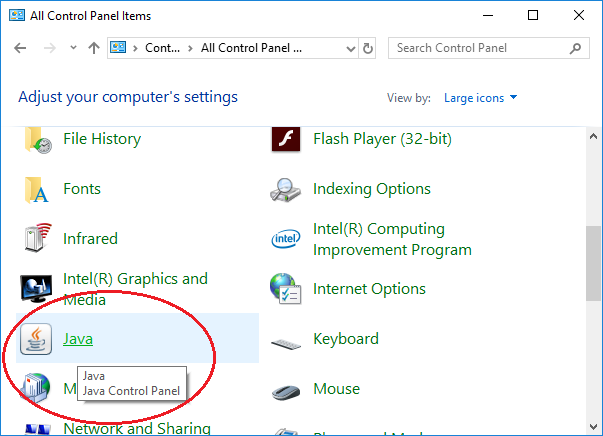The image size is (603, 436).
Task: Click the File History folder icon
Action: point(38,140)
